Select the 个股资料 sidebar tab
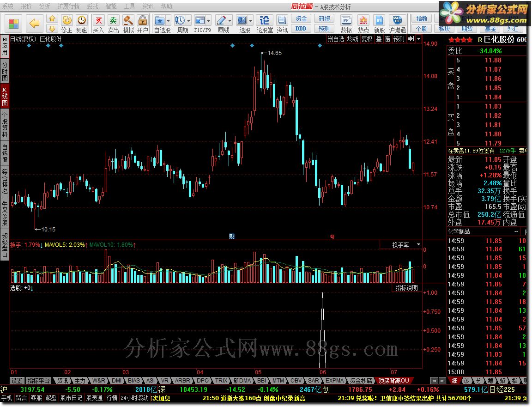This screenshot has width=532, height=407. 5,125
